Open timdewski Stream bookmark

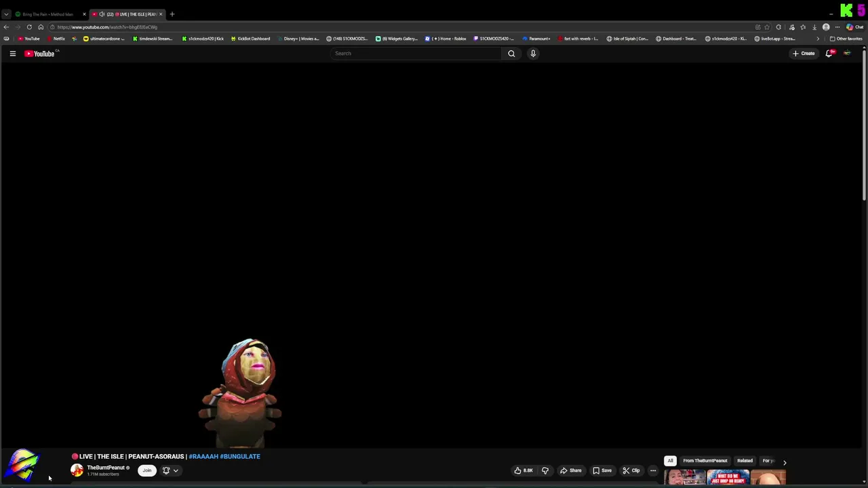[153, 39]
